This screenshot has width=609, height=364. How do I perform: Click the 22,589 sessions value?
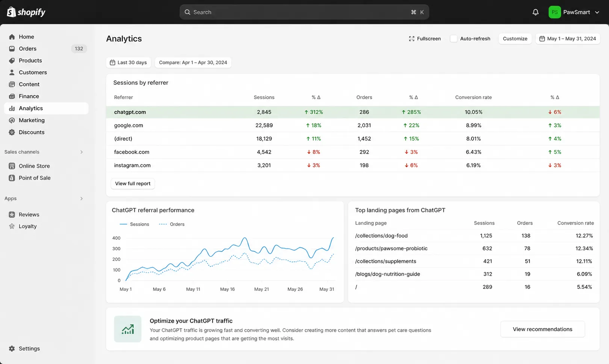coord(264,125)
